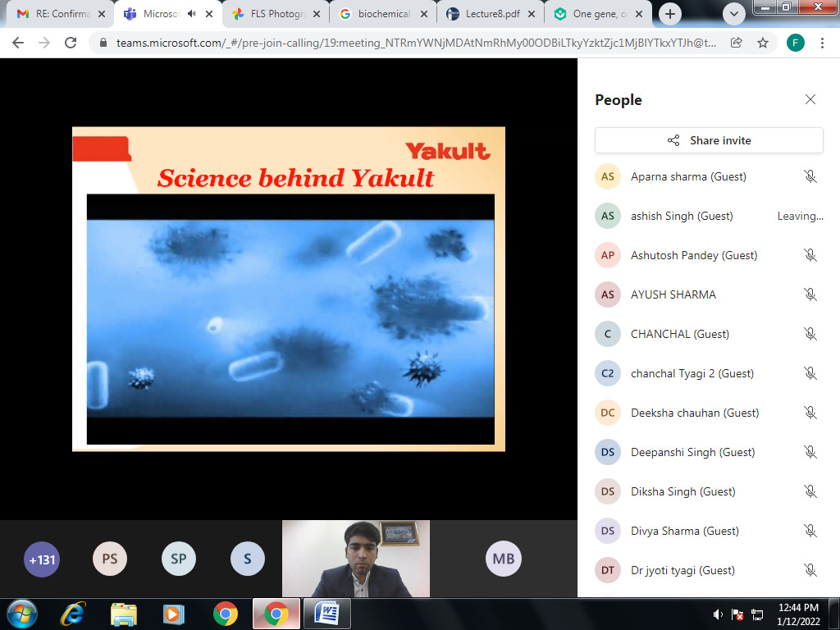
Task: Open Windows Explorer from the taskbar
Action: click(123, 614)
